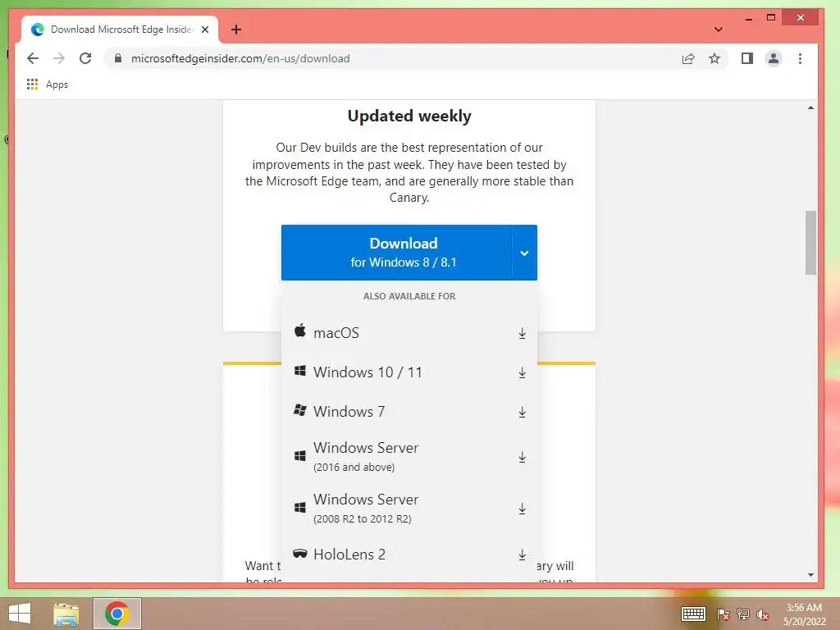Open the Apps grid shortcut in the bookmarks bar

click(48, 84)
